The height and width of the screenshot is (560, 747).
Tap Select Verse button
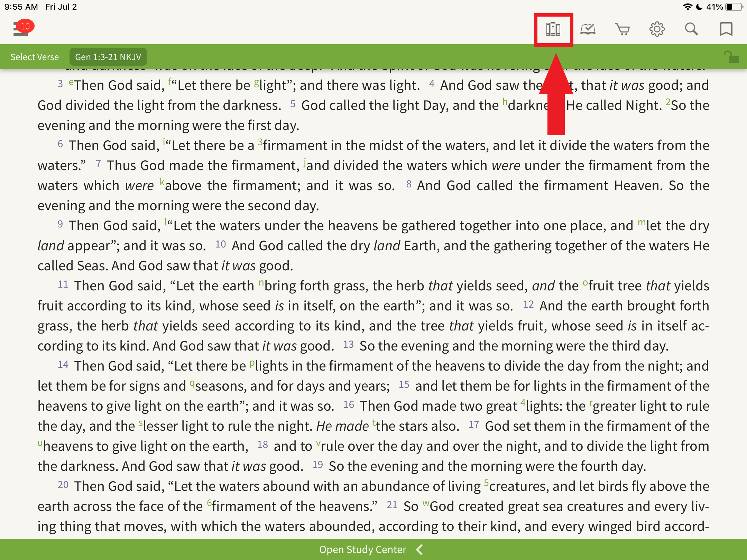[35, 57]
